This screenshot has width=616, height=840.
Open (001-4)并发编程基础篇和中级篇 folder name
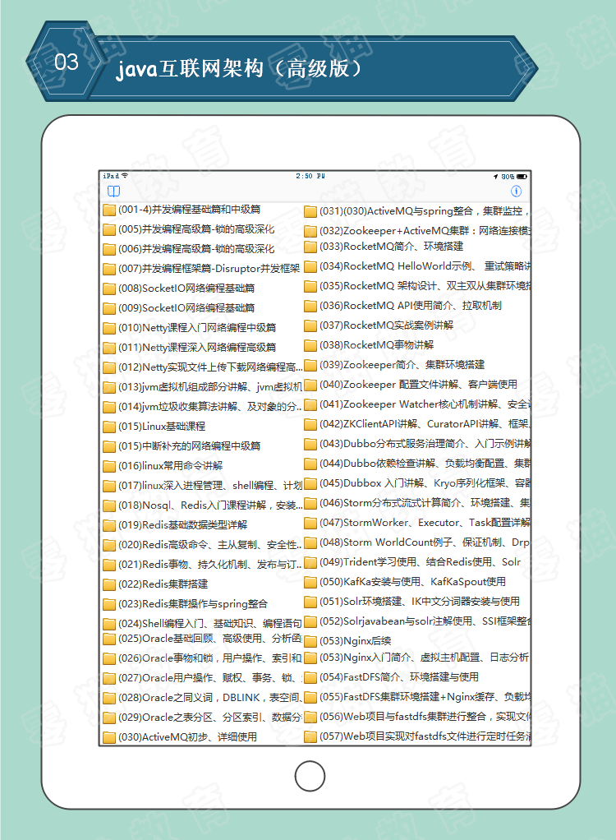coord(190,210)
